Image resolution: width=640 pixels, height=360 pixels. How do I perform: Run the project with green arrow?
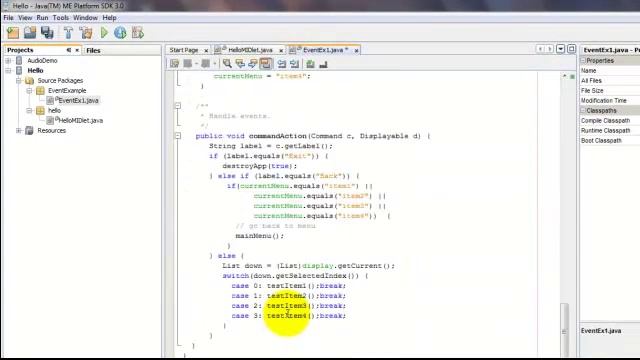coord(104,33)
